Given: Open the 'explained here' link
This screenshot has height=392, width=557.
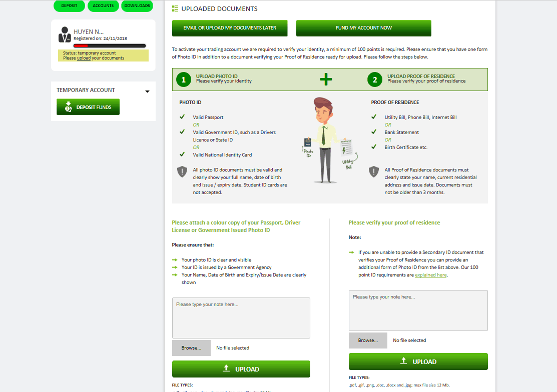Looking at the screenshot, I should (431, 275).
